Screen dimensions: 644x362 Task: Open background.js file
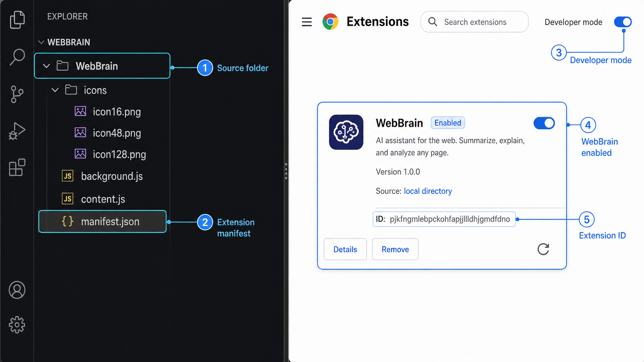point(112,176)
